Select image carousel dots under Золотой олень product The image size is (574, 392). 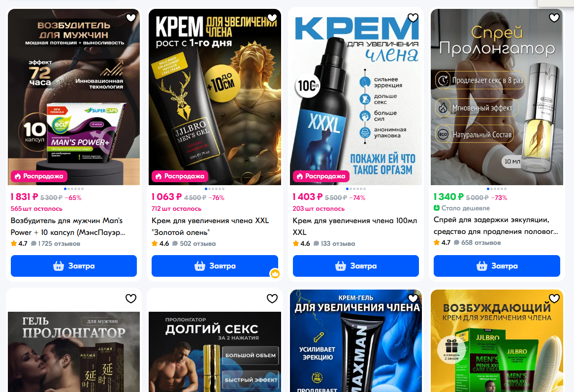click(x=215, y=189)
